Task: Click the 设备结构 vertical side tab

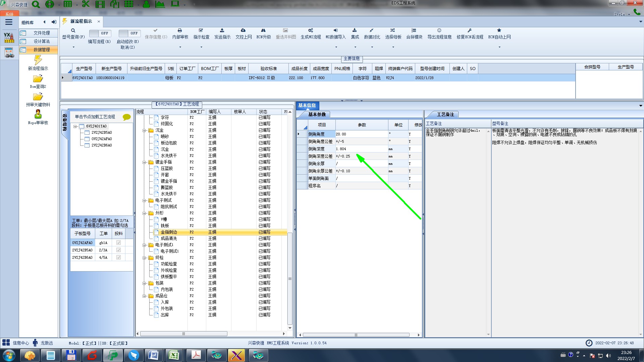Action: click(64, 122)
